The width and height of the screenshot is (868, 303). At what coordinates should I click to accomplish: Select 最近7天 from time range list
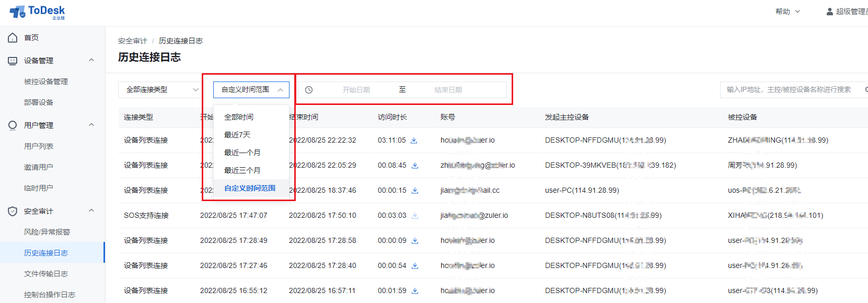(237, 135)
